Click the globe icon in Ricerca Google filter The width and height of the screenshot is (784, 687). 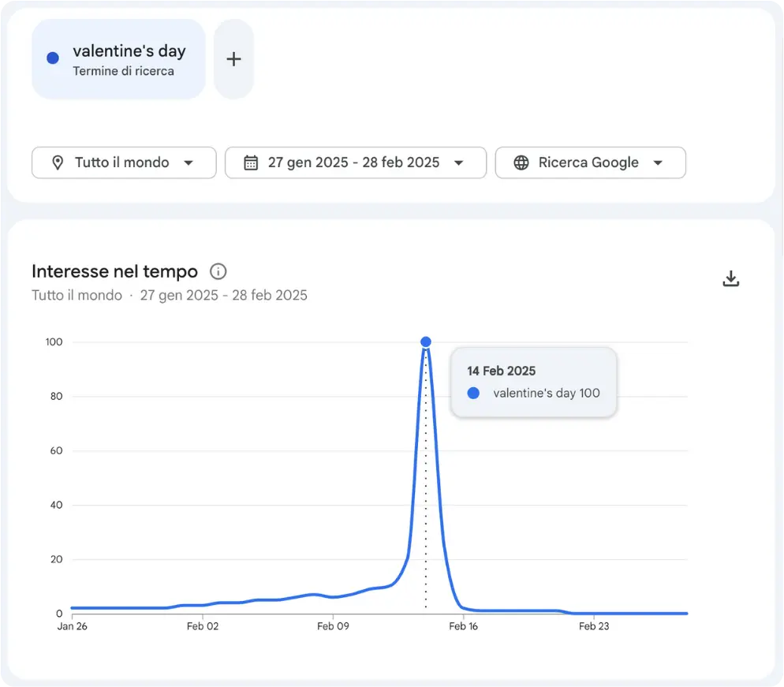tap(521, 162)
